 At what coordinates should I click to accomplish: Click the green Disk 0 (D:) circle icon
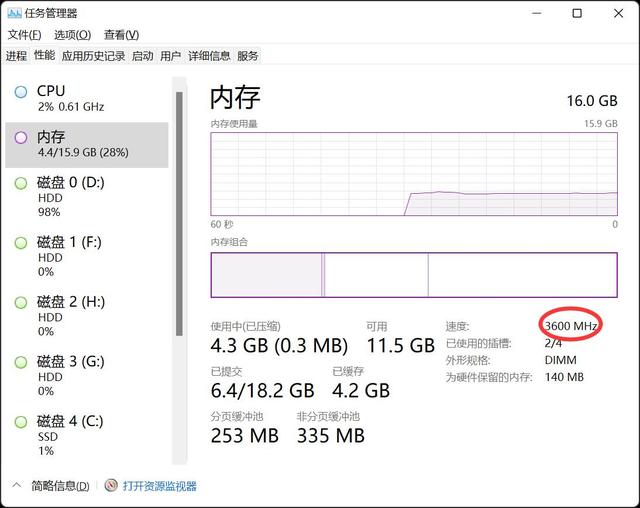pos(21,183)
